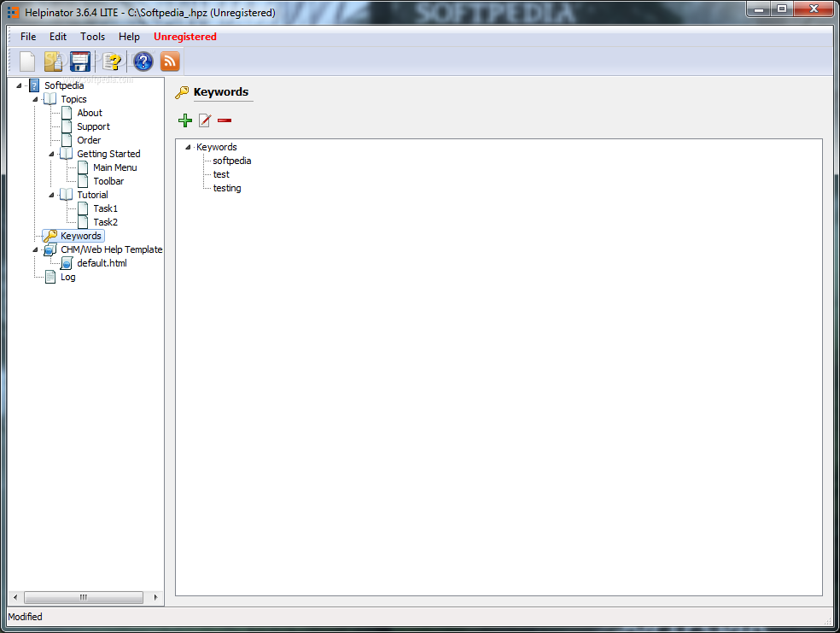
Task: Add keyword with the green plus icon
Action: [185, 120]
